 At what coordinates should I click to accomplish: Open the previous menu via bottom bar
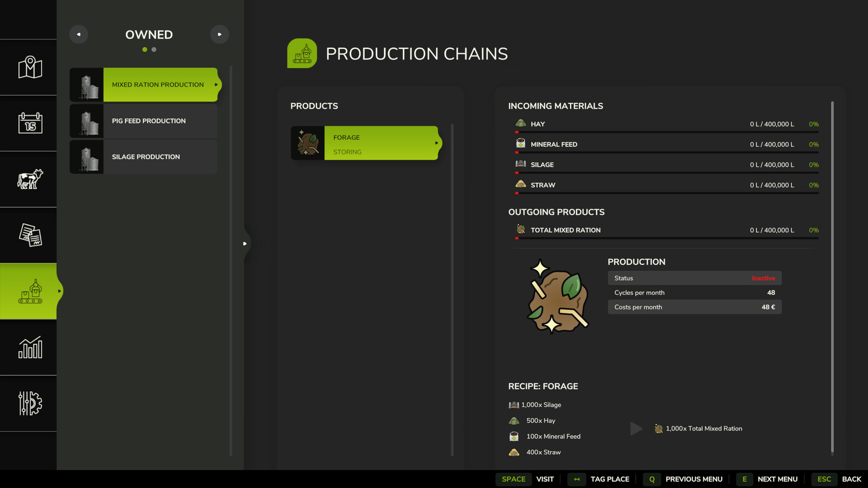pyautogui.click(x=694, y=479)
